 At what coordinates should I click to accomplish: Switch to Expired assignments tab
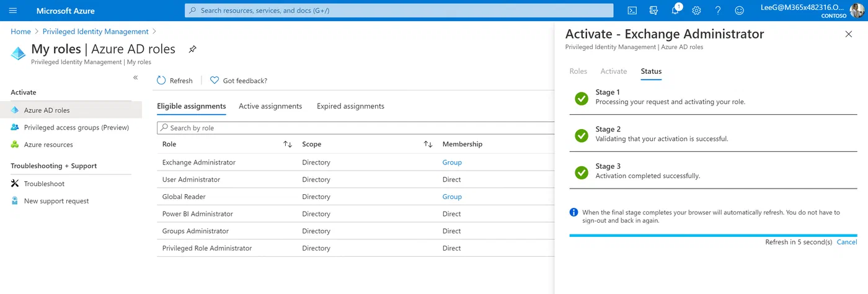[350, 106]
